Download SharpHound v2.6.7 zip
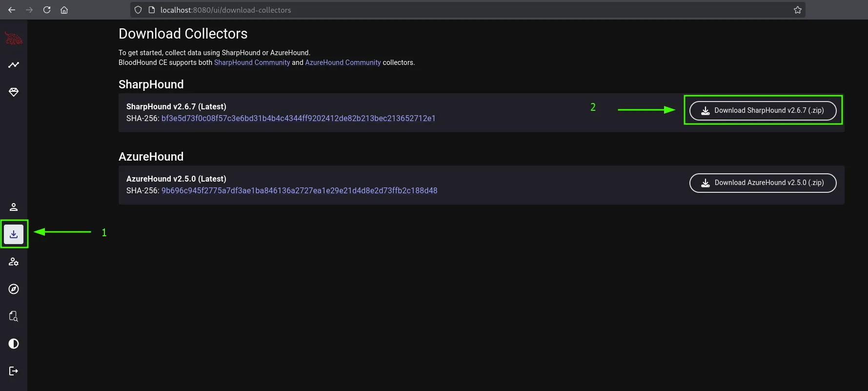 (x=763, y=111)
